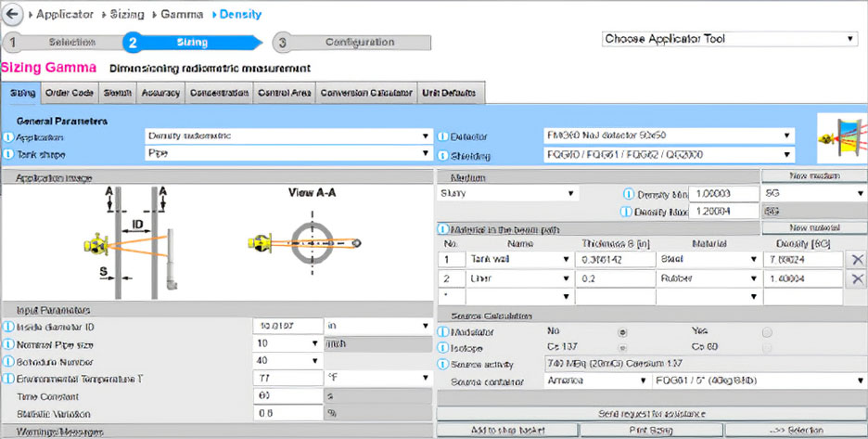Click the Time Constant input field

click(287, 395)
